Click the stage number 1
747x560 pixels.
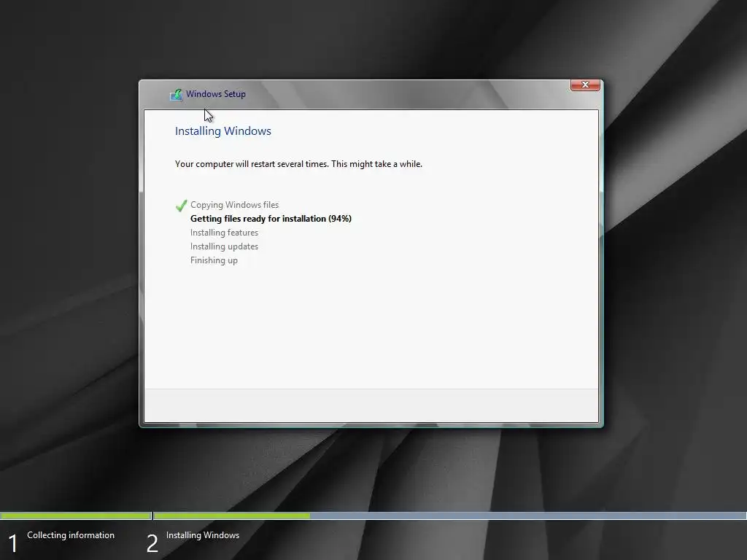13,543
